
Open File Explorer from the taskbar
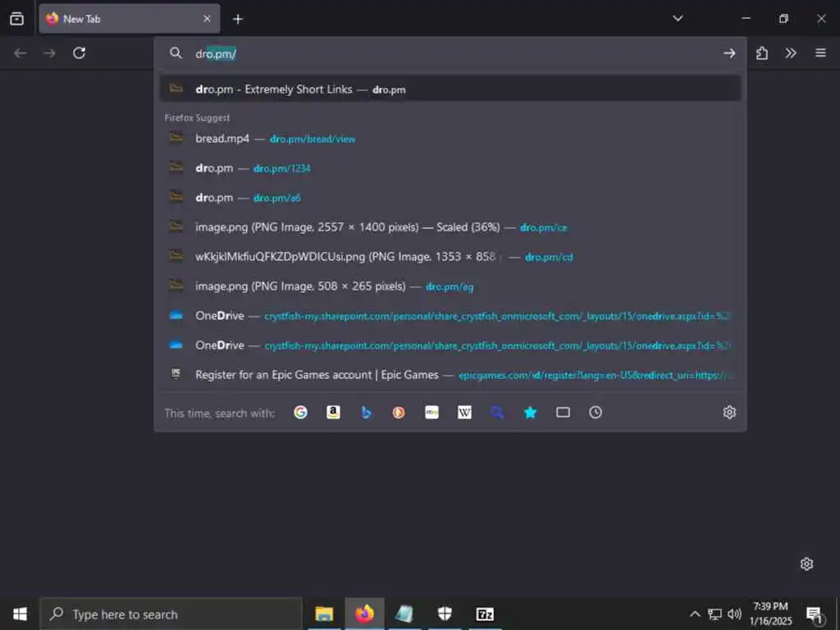click(x=324, y=614)
